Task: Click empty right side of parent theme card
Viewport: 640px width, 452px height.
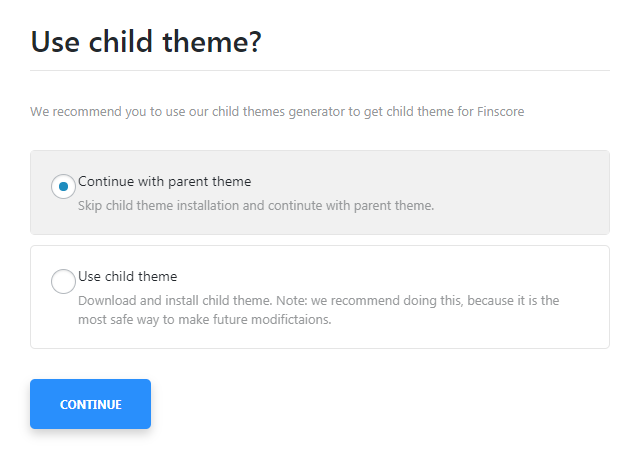Action: pyautogui.click(x=540, y=192)
